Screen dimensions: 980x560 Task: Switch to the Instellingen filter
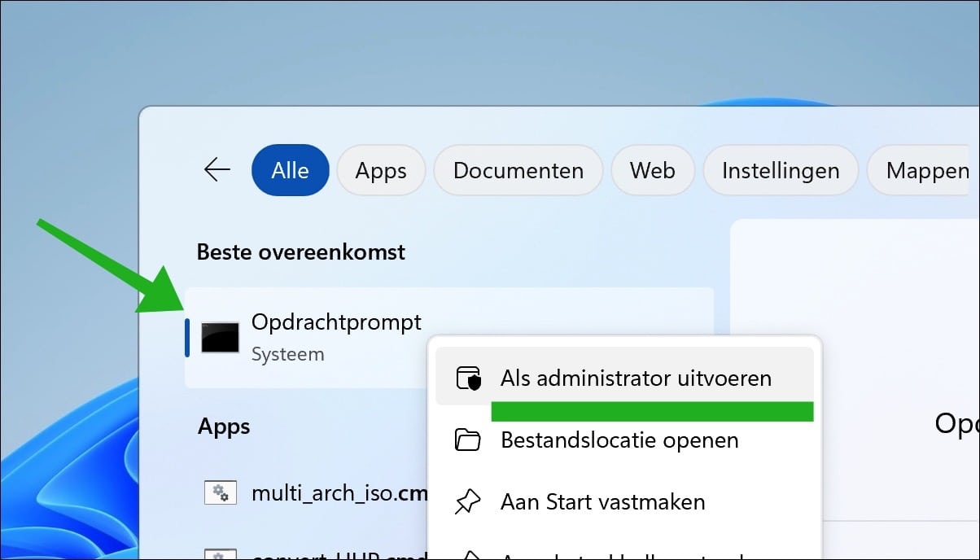pyautogui.click(x=780, y=170)
